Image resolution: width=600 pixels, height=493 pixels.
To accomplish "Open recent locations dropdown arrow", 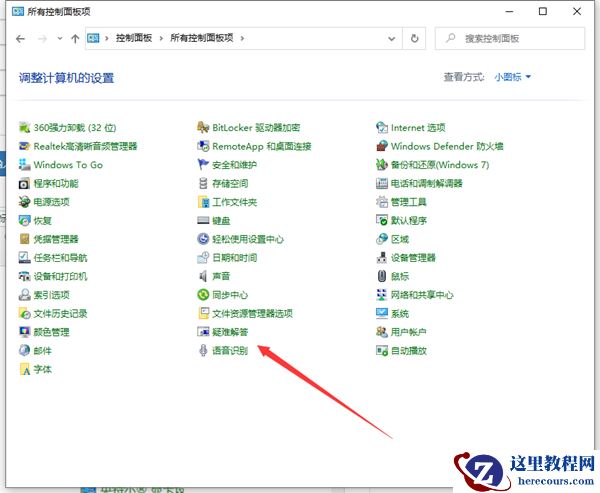I will click(x=60, y=38).
